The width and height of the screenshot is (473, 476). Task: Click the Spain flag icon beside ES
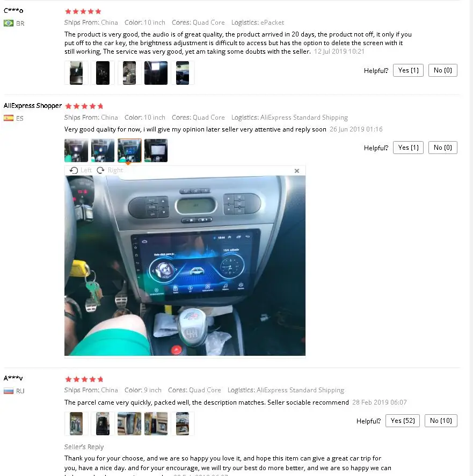click(9, 118)
